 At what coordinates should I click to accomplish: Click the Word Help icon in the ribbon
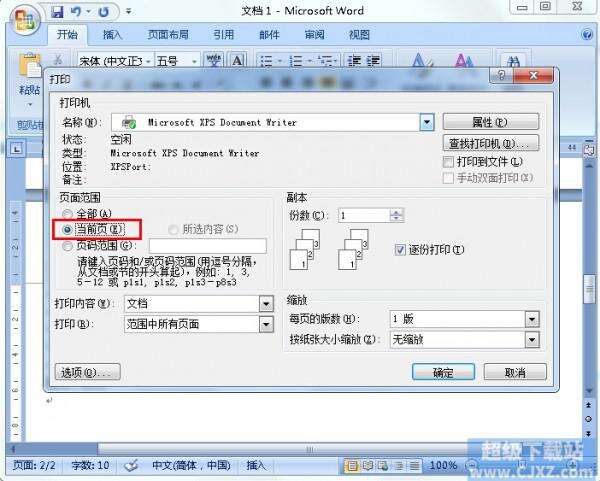tap(587, 34)
